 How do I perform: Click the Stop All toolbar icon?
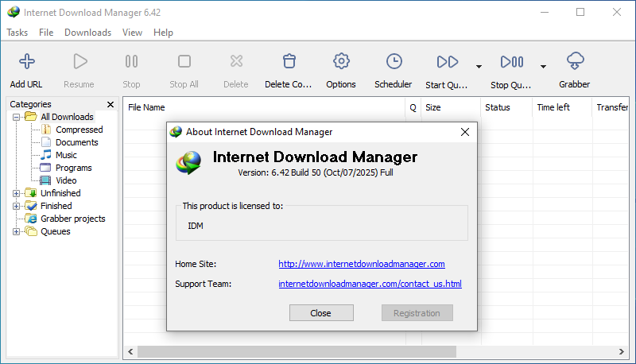pyautogui.click(x=184, y=62)
